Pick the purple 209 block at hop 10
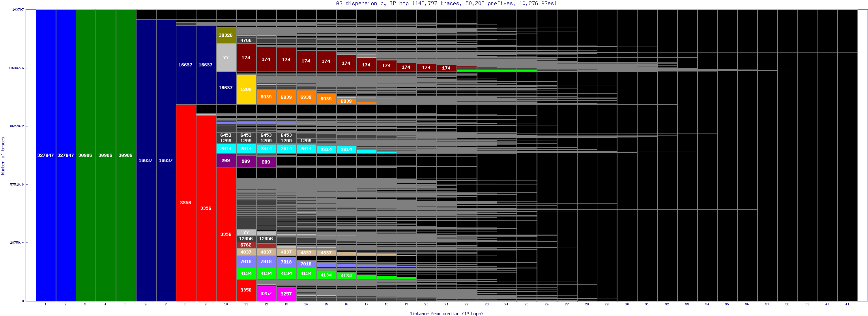The width and height of the screenshot is (868, 316). click(226, 160)
